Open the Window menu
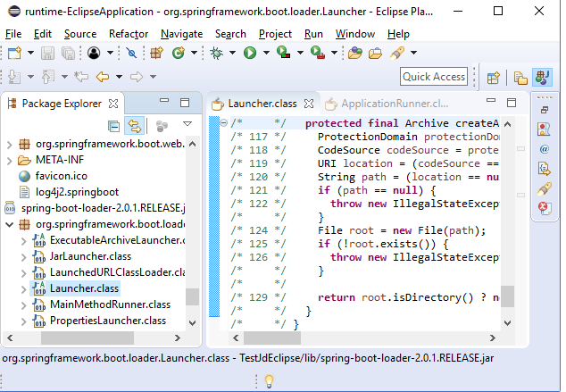This screenshot has height=392, width=566. coord(355,34)
